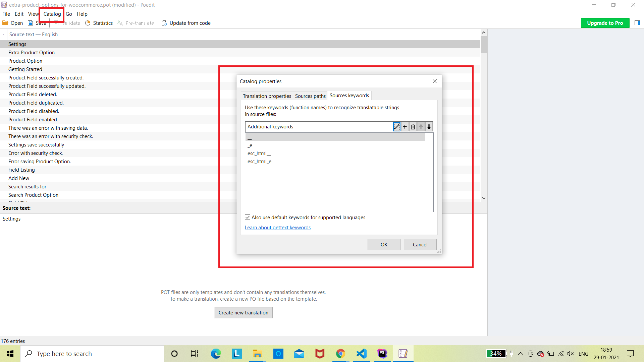This screenshot has height=362, width=644.
Task: Open the Help menu
Action: [82, 14]
